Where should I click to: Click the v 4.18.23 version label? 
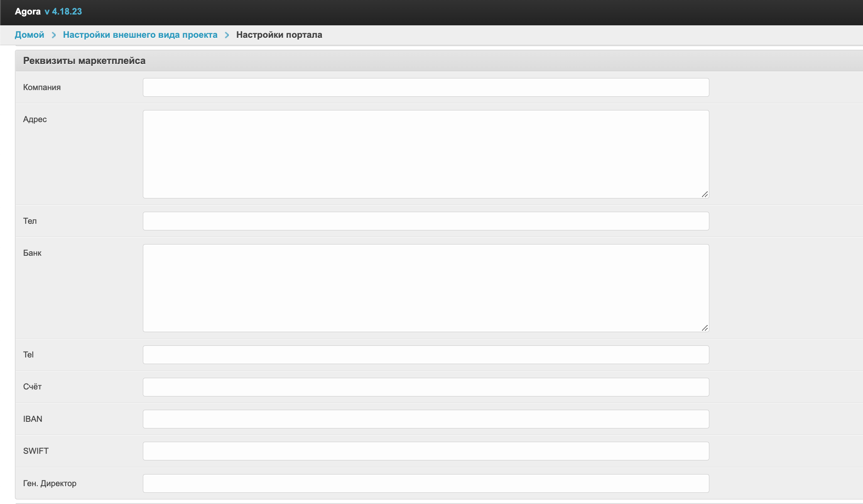(x=63, y=12)
